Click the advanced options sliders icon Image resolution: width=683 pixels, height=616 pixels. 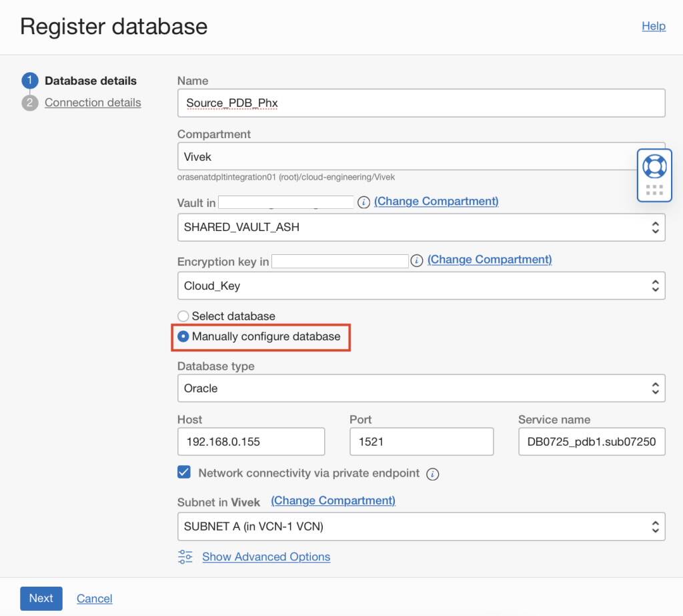click(184, 556)
